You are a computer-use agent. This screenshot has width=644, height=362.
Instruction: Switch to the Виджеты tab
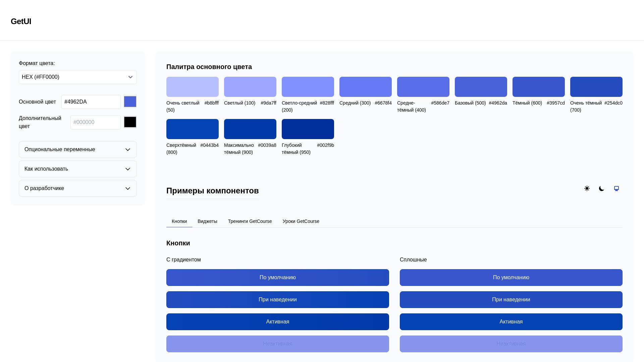[x=207, y=221]
